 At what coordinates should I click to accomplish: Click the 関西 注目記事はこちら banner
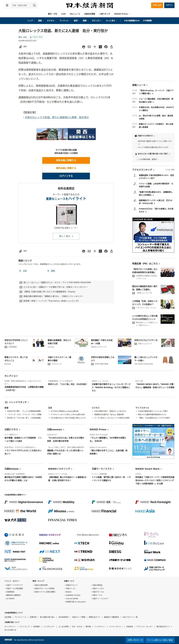(66, 134)
